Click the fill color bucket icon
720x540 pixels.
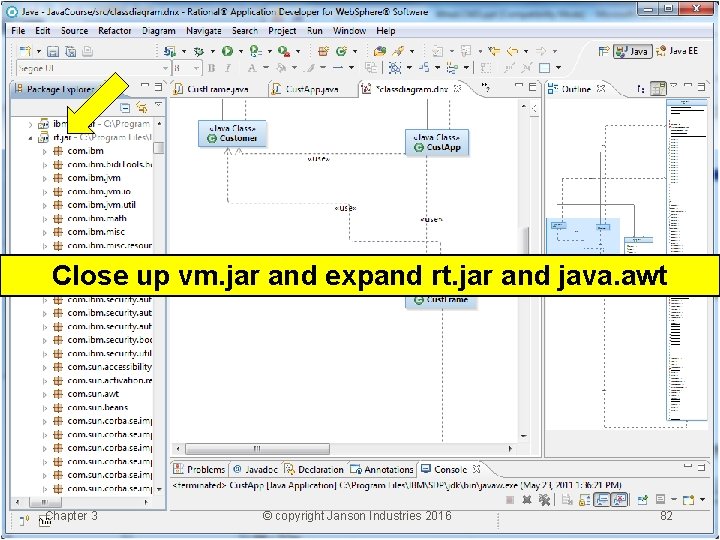pyautogui.click(x=281, y=68)
